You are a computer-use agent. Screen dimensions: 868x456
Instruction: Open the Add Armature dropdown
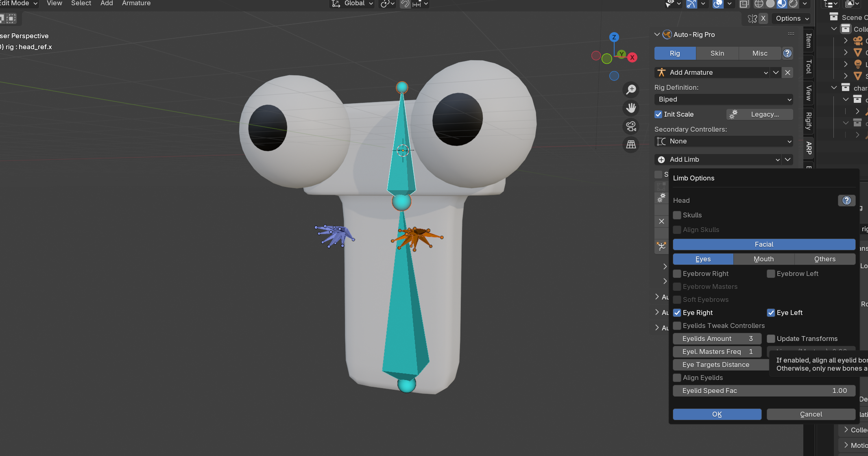(712, 72)
